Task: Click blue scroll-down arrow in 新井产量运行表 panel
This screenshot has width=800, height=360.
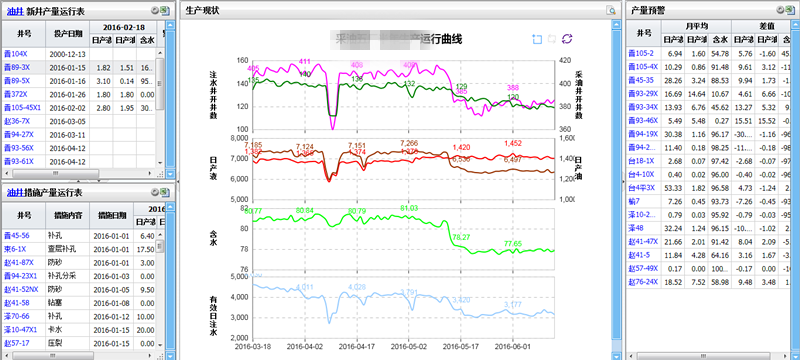Action: [x=170, y=174]
